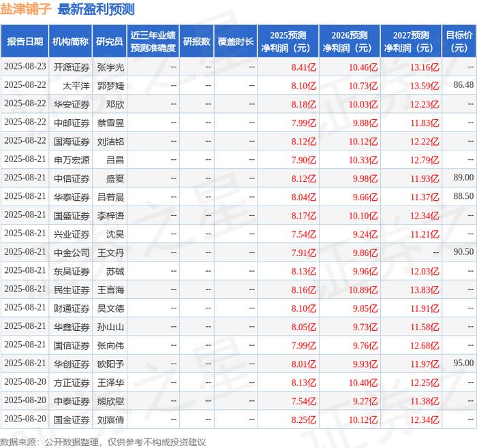Select the 机构简称 column header

(x=70, y=42)
